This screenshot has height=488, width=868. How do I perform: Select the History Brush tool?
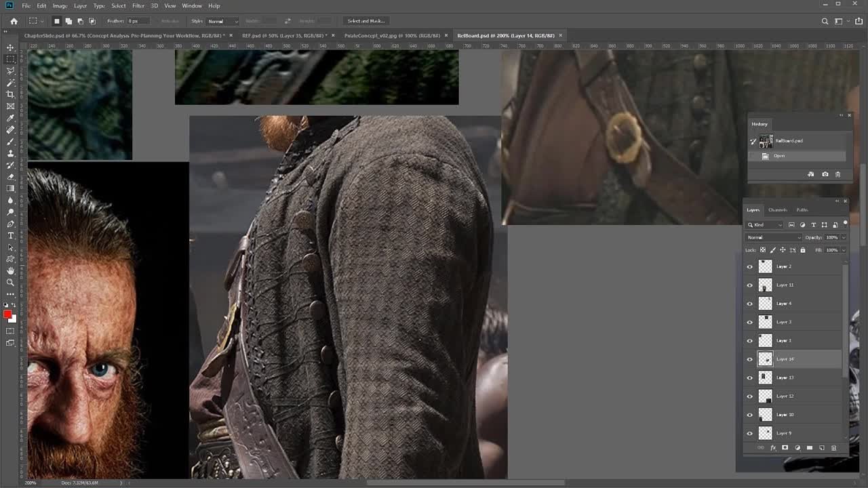(10, 165)
